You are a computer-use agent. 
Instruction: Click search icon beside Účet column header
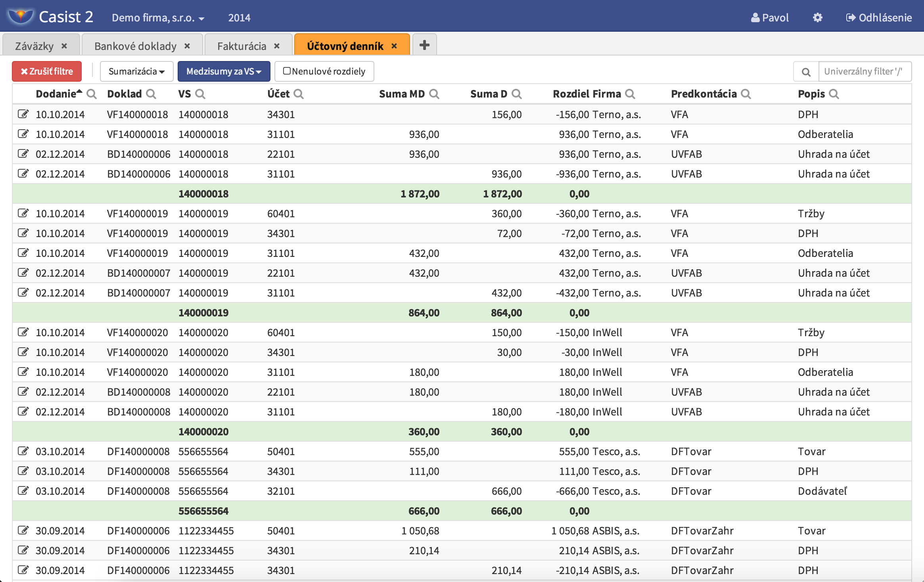point(299,94)
